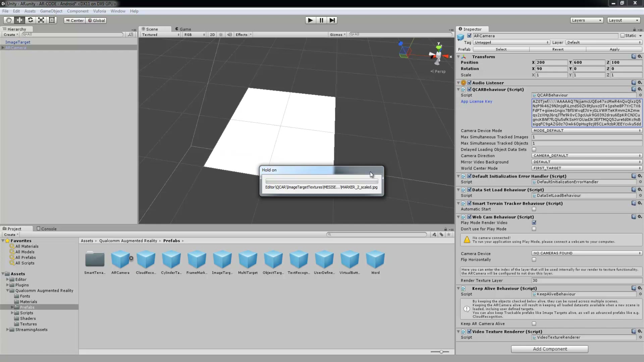Select the UserDefined target prefab
The height and width of the screenshot is (362, 644).
coord(324,262)
